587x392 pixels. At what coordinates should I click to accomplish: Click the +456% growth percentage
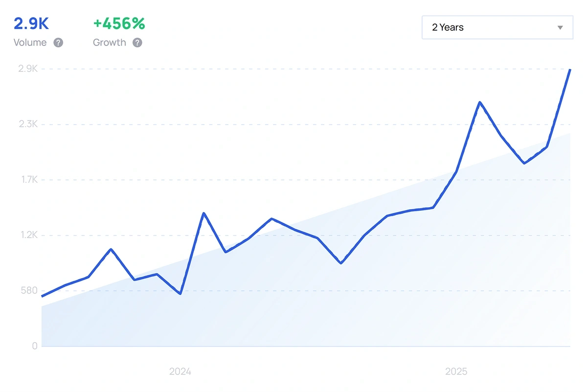(119, 23)
